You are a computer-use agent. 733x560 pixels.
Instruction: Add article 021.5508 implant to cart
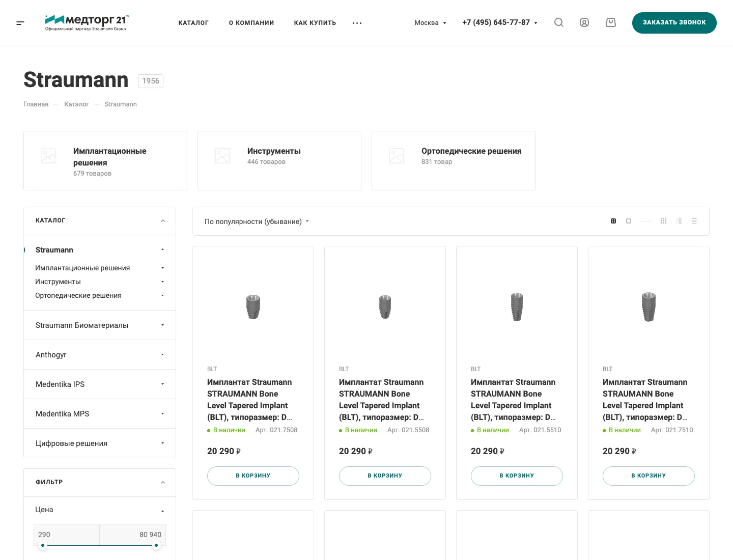[x=385, y=475]
